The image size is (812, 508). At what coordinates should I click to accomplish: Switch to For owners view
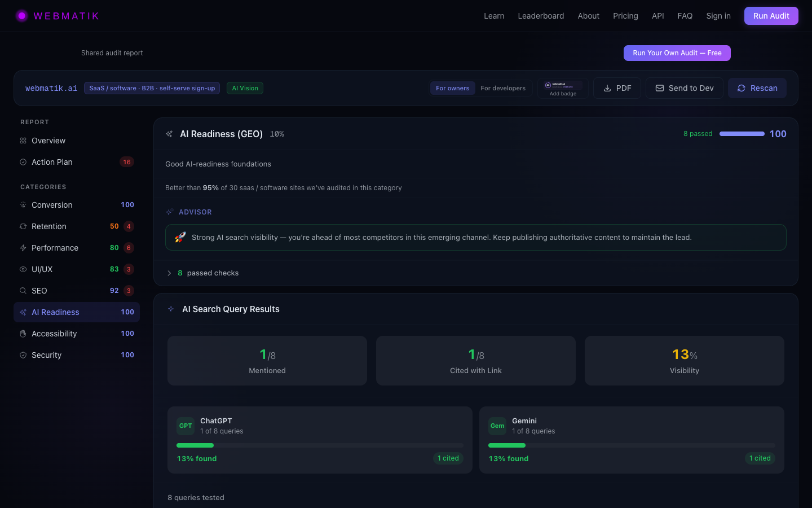click(452, 88)
